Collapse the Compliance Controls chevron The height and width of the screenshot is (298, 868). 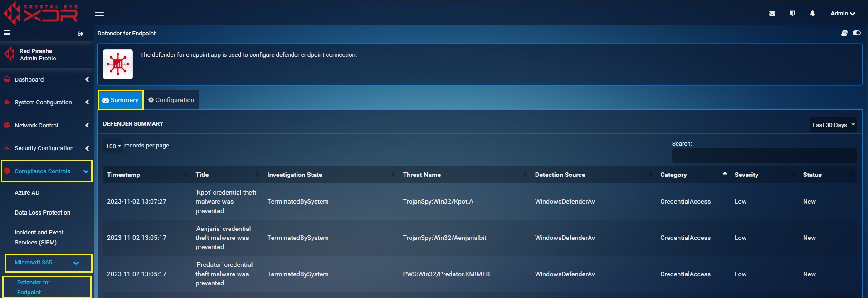86,171
